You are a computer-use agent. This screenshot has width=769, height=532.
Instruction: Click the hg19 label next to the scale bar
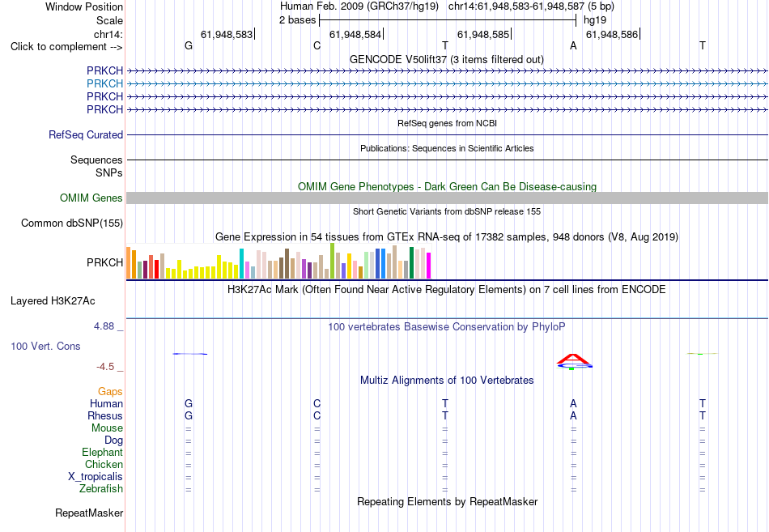(595, 20)
